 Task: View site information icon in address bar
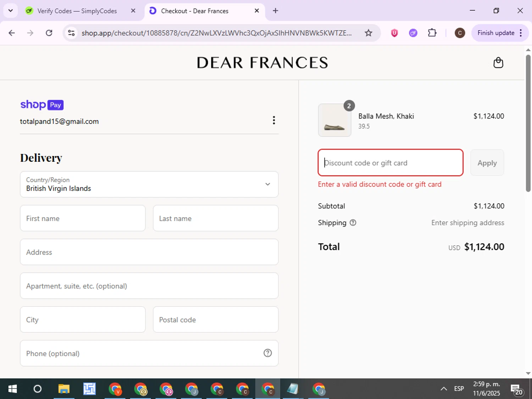point(71,33)
